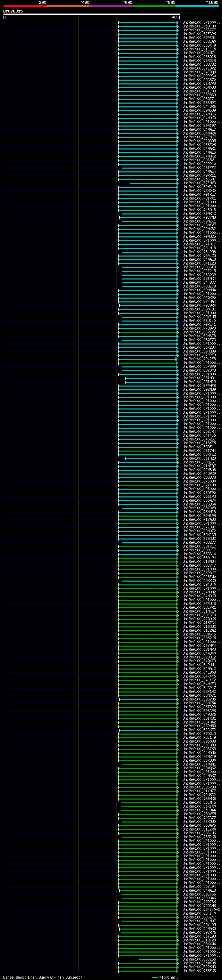Click label UniRef100_A3BDI8
222x980 pixels.
click(199, 57)
